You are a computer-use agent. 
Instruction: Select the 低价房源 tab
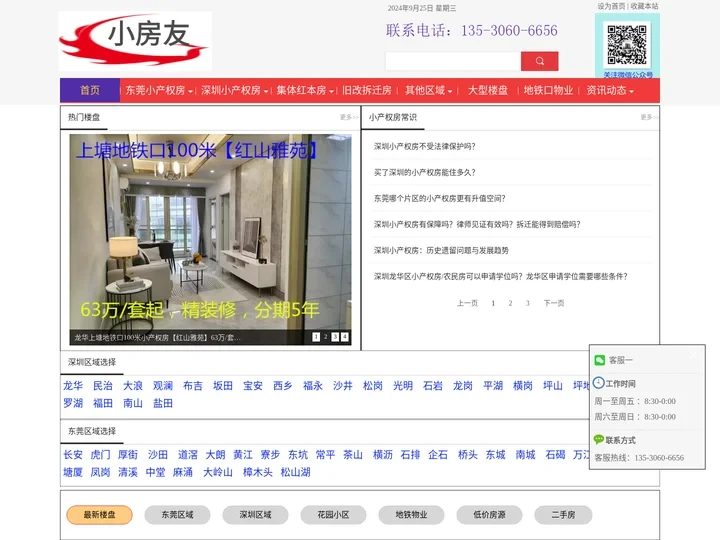pos(489,515)
